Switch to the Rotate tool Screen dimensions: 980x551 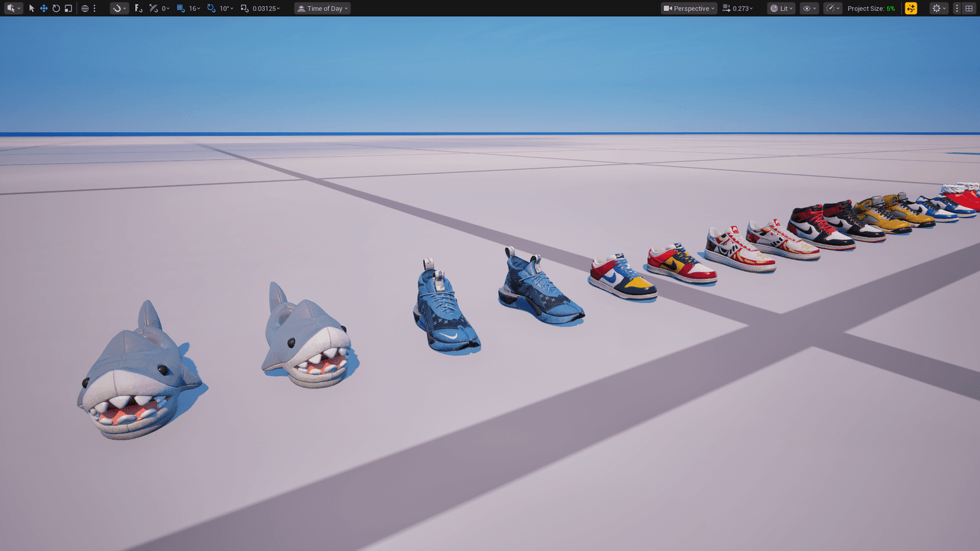tap(56, 8)
